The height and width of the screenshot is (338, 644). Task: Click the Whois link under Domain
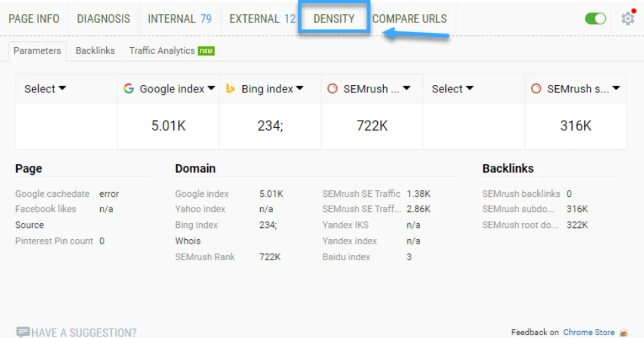(x=188, y=241)
